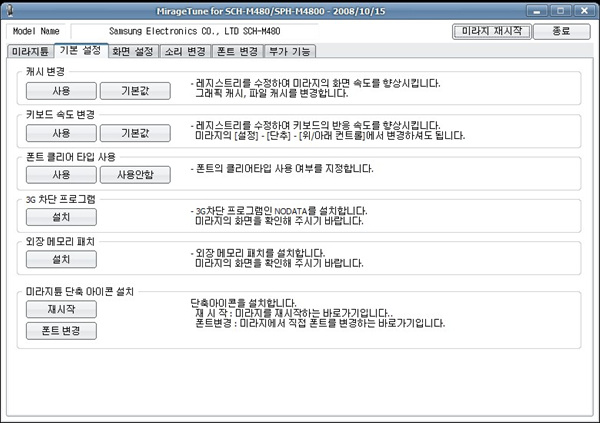Click 설치 under 외장 메모리 패치

(x=61, y=260)
